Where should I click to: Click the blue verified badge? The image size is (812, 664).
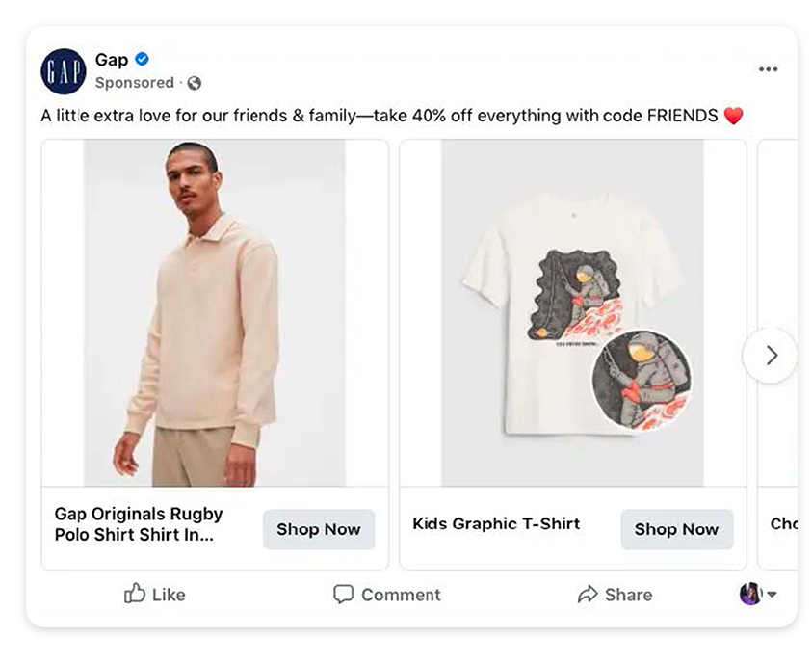tap(143, 60)
